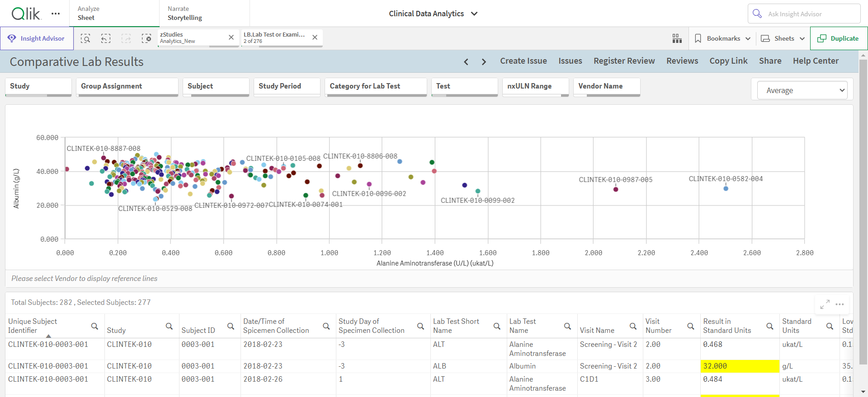Remove the LB.Lab Test selection
This screenshot has width=868, height=397.
pos(315,37)
